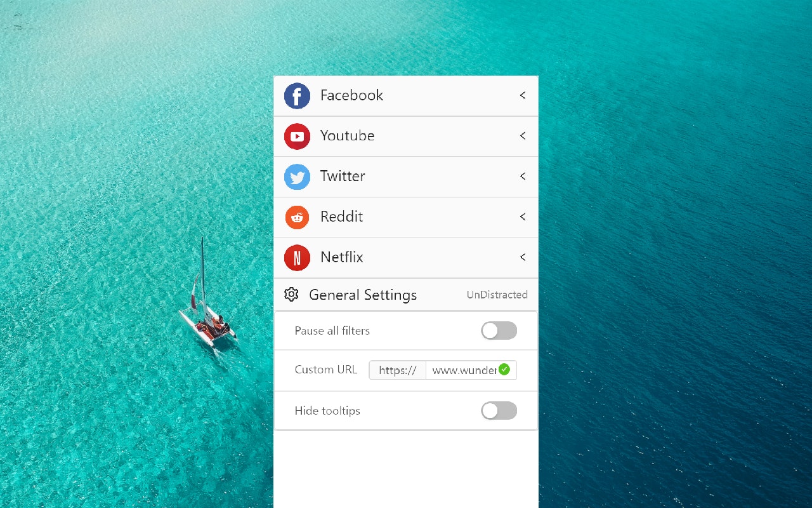
Task: Click the Youtube play icon
Action: point(297,137)
